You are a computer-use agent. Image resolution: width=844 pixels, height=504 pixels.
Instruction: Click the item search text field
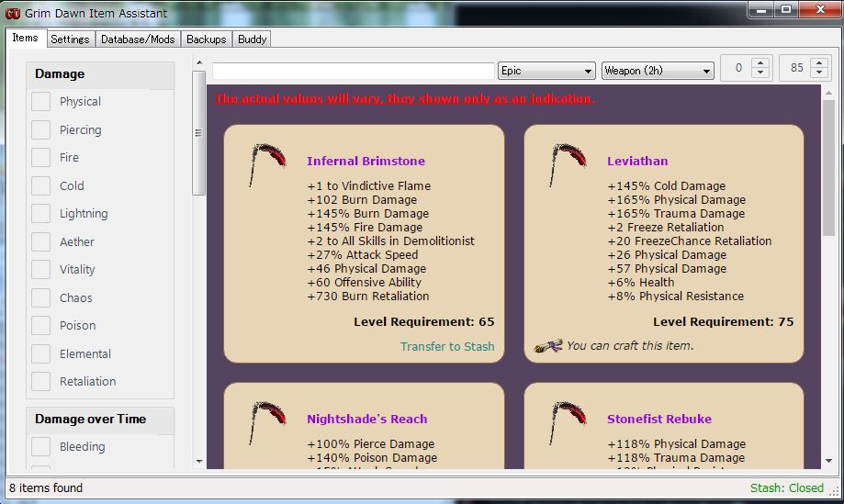point(353,71)
